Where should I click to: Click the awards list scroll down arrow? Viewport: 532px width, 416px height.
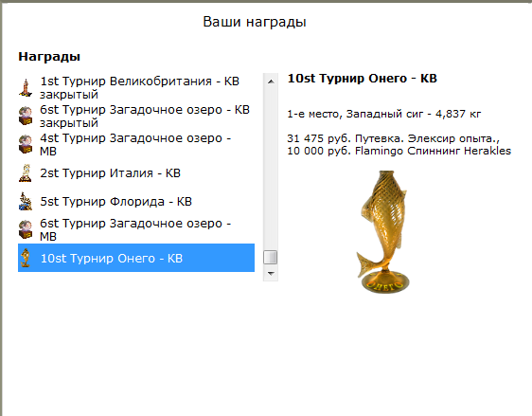coord(271,273)
